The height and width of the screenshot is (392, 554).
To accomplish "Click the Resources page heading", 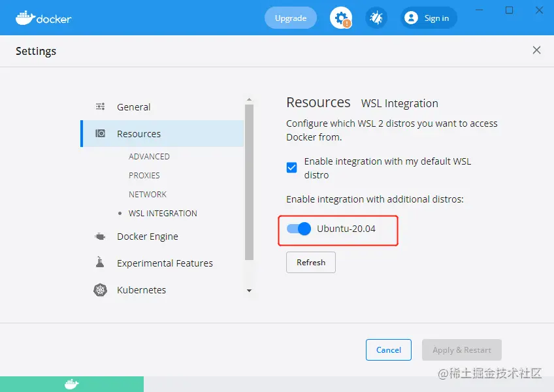I will point(318,102).
